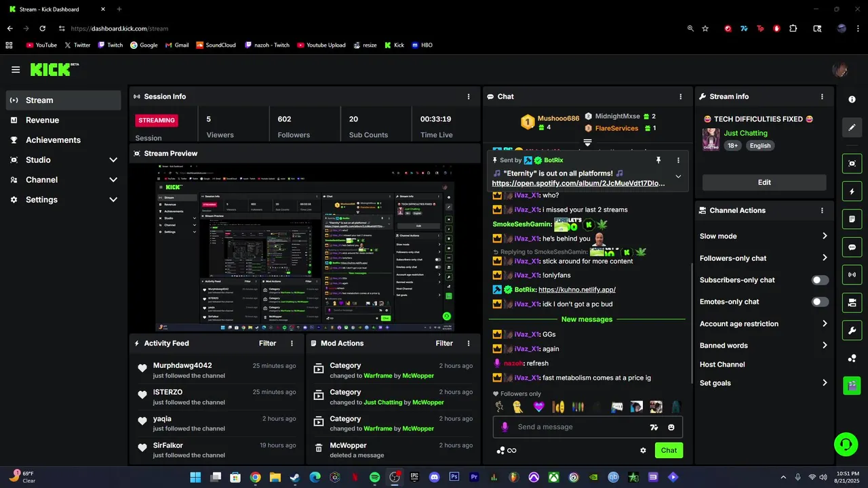Open Spotify from the Windows taskbar
The image size is (868, 488).
375,477
